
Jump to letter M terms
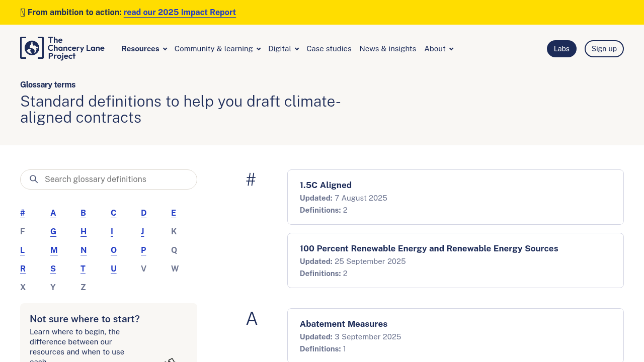[x=54, y=250]
